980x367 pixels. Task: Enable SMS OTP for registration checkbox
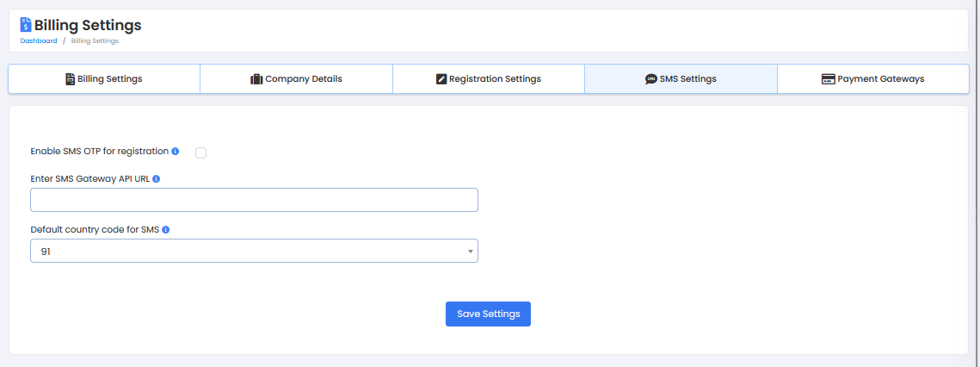coord(201,152)
